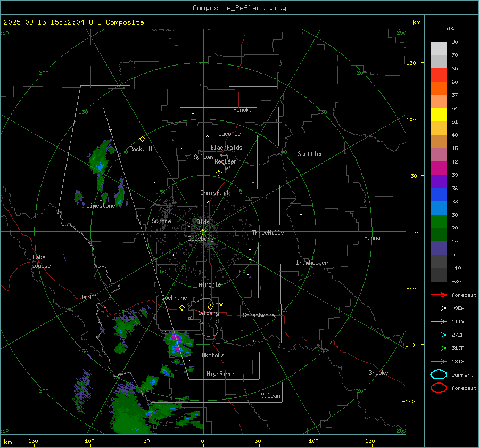The image size is (479, 448).
Task: Click the HighRiver label
Action: 221,374
